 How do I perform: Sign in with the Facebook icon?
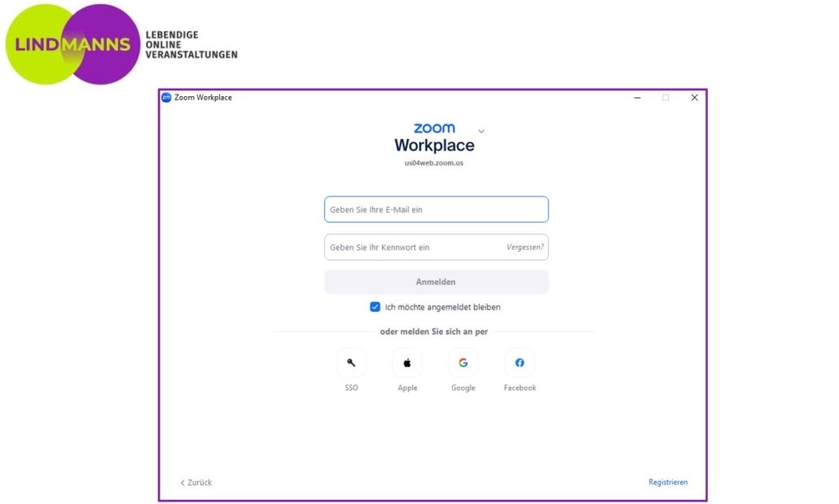click(520, 363)
